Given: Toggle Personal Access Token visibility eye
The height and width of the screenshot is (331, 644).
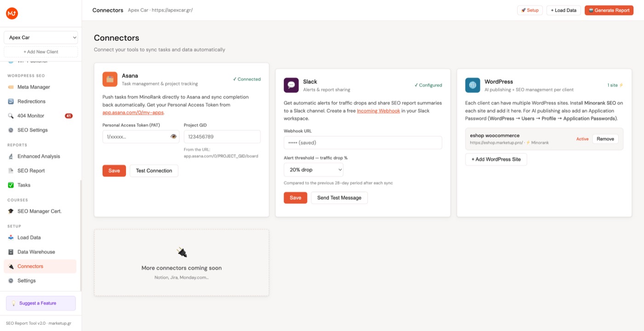Looking at the screenshot, I should pyautogui.click(x=173, y=136).
